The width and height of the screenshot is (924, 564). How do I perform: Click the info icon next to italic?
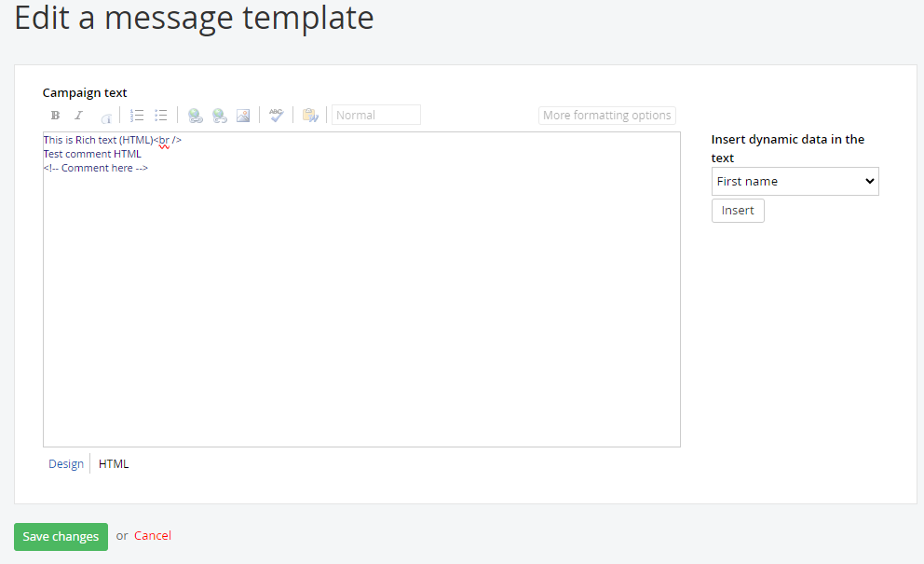click(x=106, y=118)
